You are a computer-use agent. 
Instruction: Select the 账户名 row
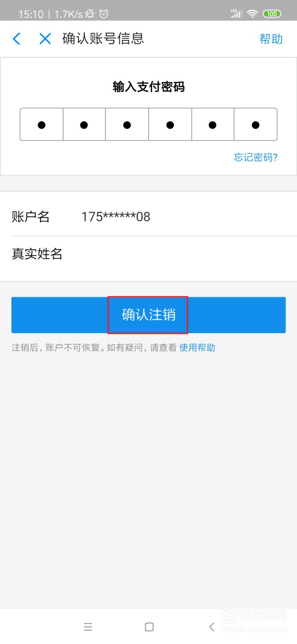click(x=148, y=217)
